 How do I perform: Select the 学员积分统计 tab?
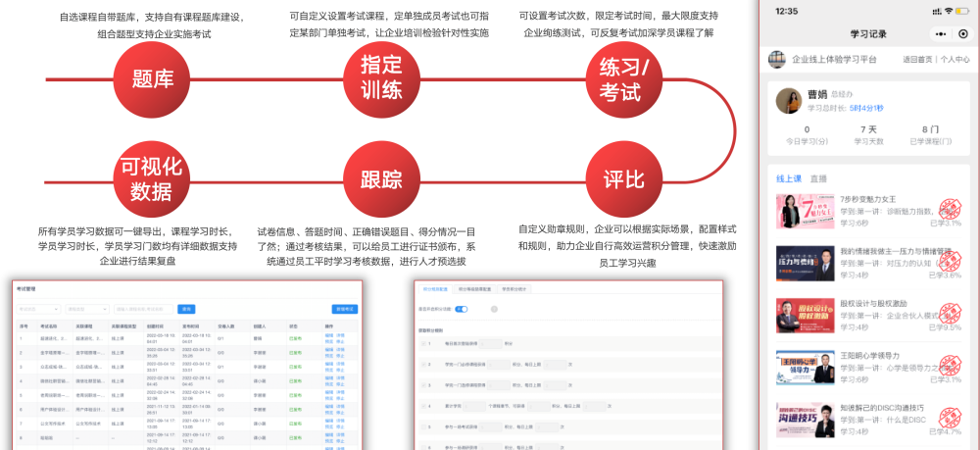[514, 289]
